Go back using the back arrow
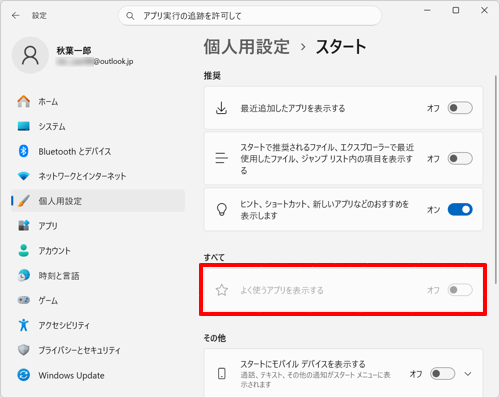This screenshot has height=398, width=500. [16, 16]
